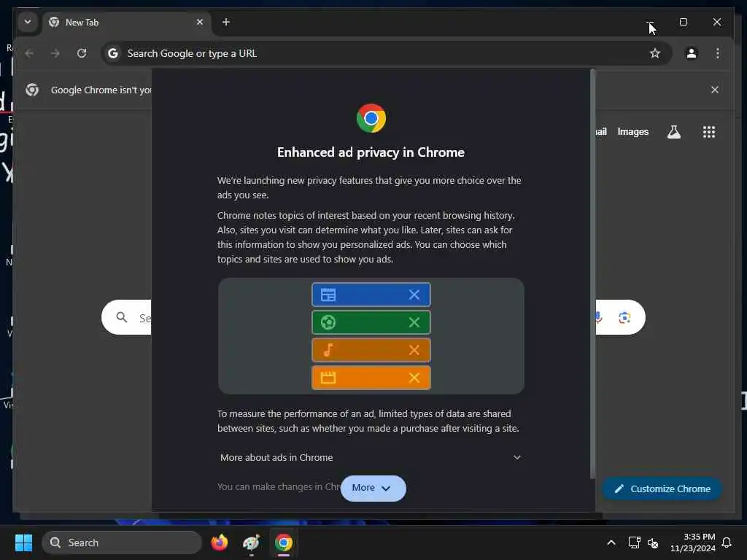Image resolution: width=747 pixels, height=560 pixels.
Task: Open the tab search dropdown arrow
Action: click(x=28, y=22)
